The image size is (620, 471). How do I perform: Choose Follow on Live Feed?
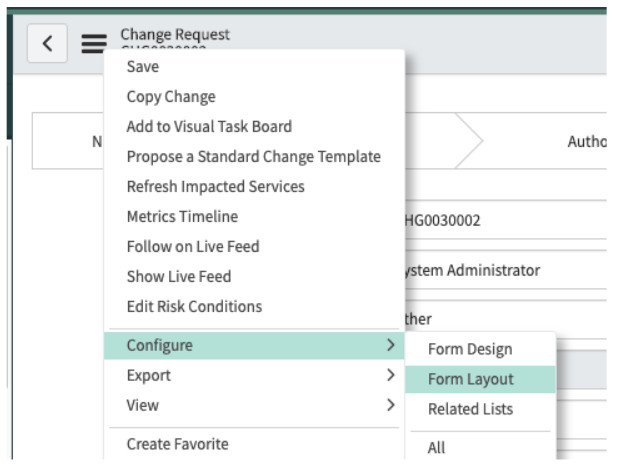193,247
